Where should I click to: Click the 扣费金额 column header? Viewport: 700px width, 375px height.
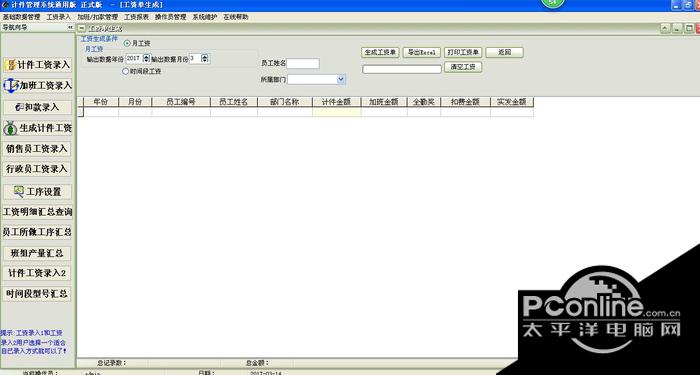coord(465,102)
